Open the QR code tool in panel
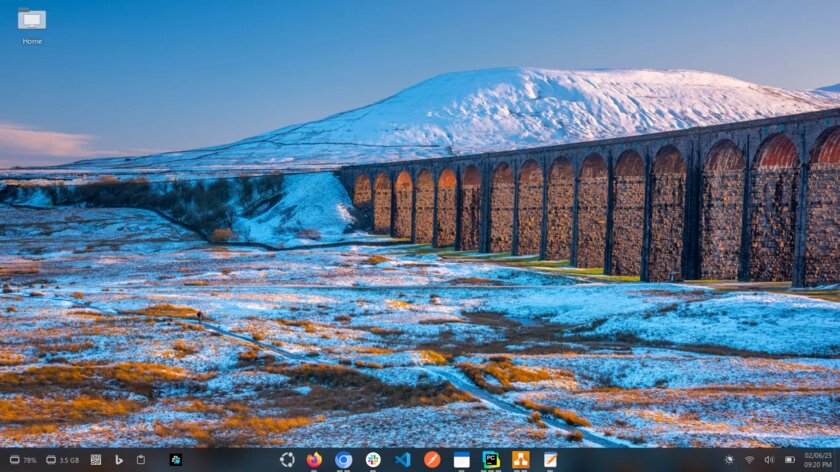840x472 pixels. [96, 460]
